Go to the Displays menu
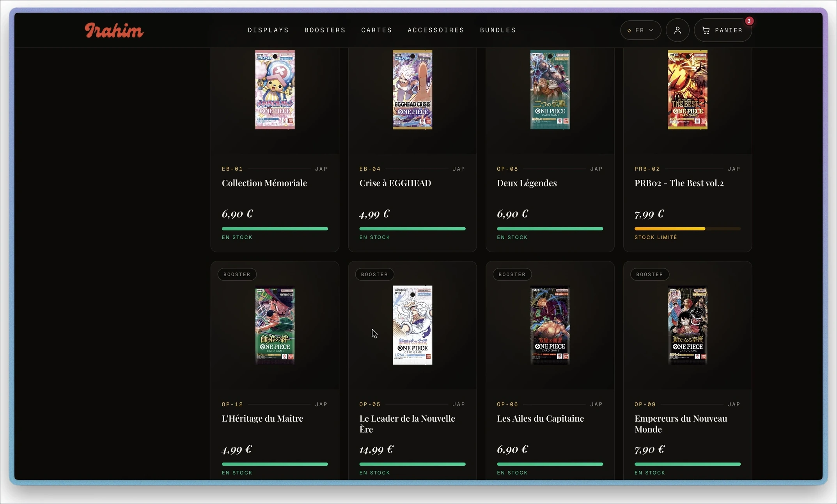The width and height of the screenshot is (837, 504). [x=268, y=30]
